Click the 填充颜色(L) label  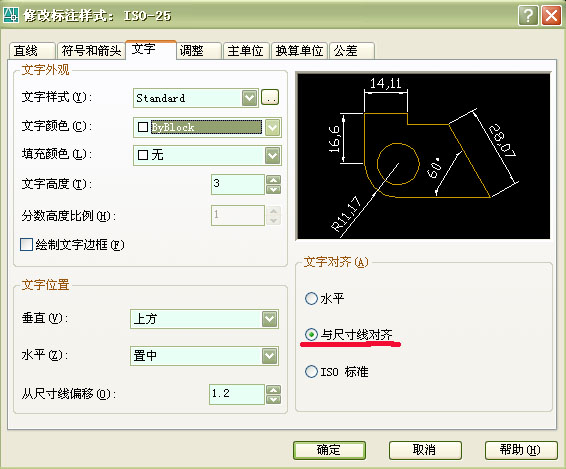tap(57, 154)
